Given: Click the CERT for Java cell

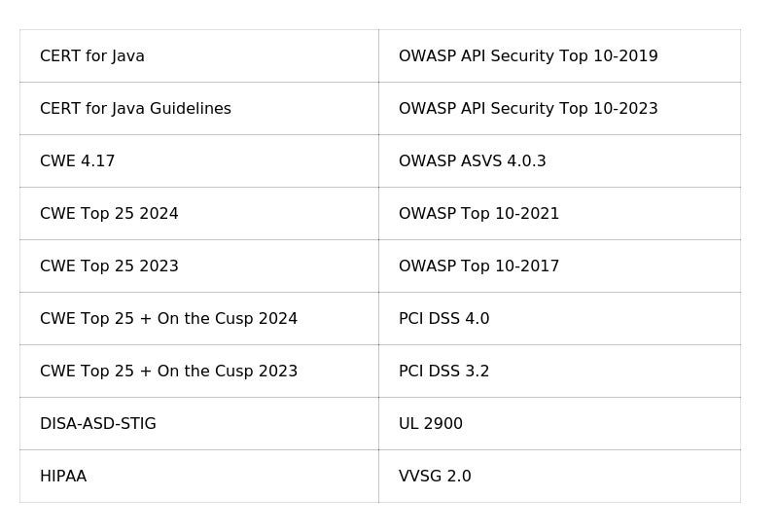Looking at the screenshot, I should point(92,56).
